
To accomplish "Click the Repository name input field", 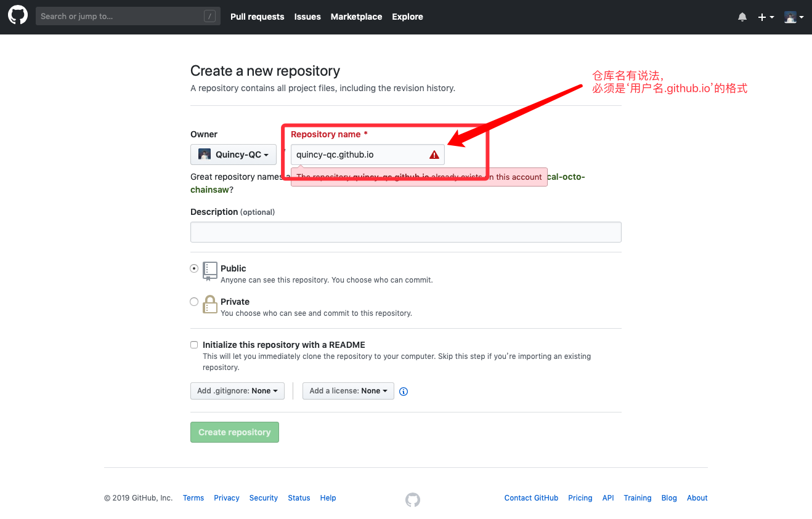I will coord(367,155).
